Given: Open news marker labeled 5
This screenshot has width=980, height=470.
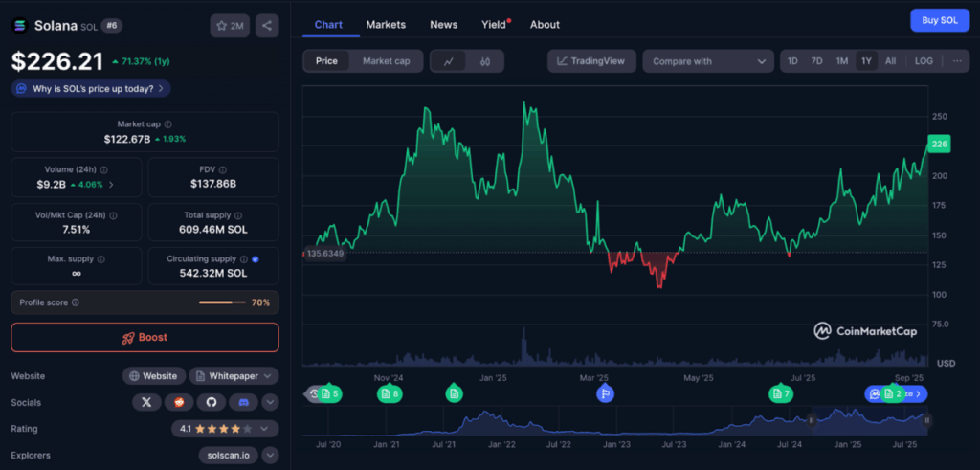Looking at the screenshot, I should (329, 393).
